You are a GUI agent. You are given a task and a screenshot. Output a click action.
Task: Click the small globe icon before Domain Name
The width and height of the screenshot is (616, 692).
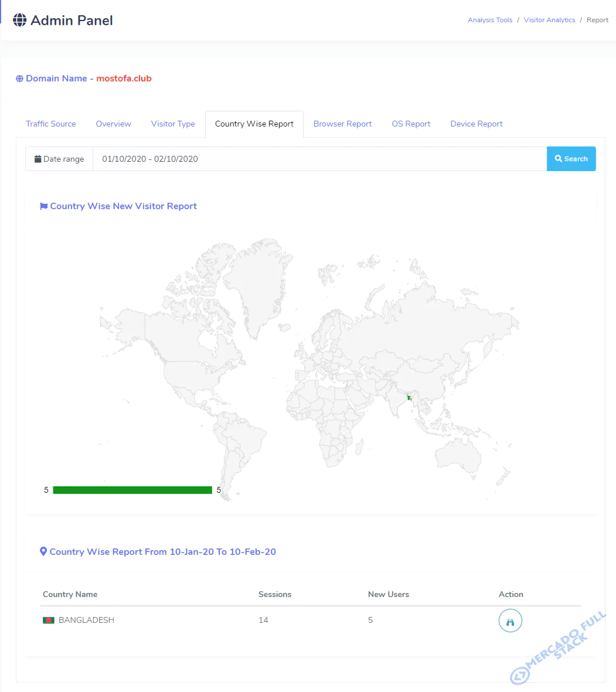[x=19, y=79]
